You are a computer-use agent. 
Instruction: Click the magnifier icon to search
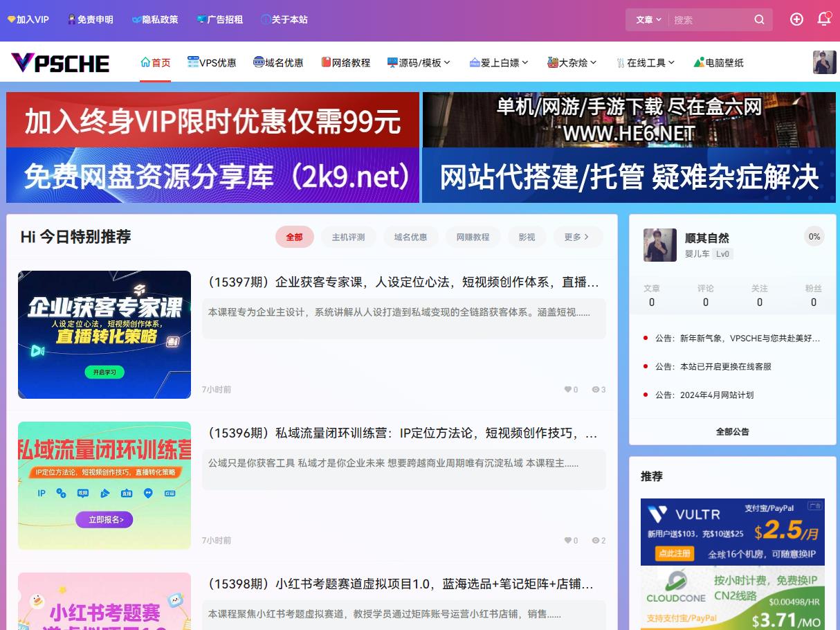tap(758, 19)
